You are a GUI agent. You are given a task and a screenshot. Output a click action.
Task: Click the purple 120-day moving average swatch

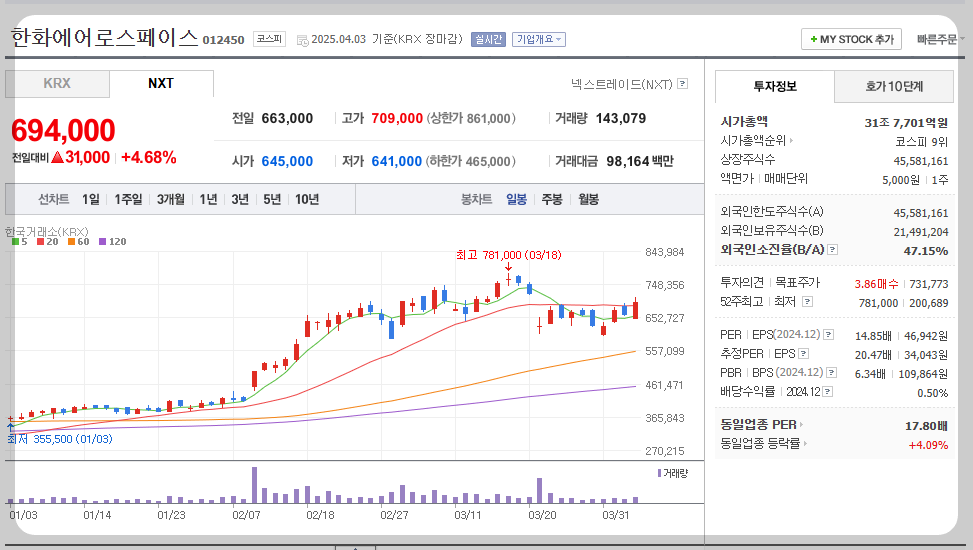pyautogui.click(x=102, y=241)
